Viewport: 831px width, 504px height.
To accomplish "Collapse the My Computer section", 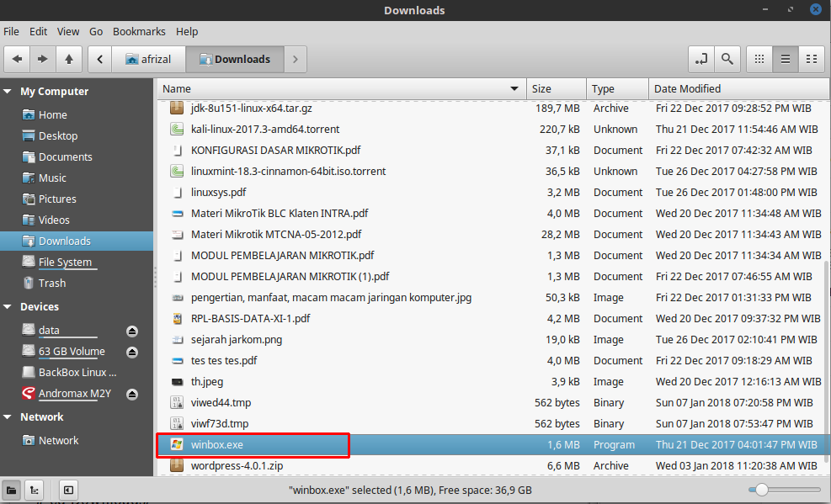I will click(x=8, y=91).
